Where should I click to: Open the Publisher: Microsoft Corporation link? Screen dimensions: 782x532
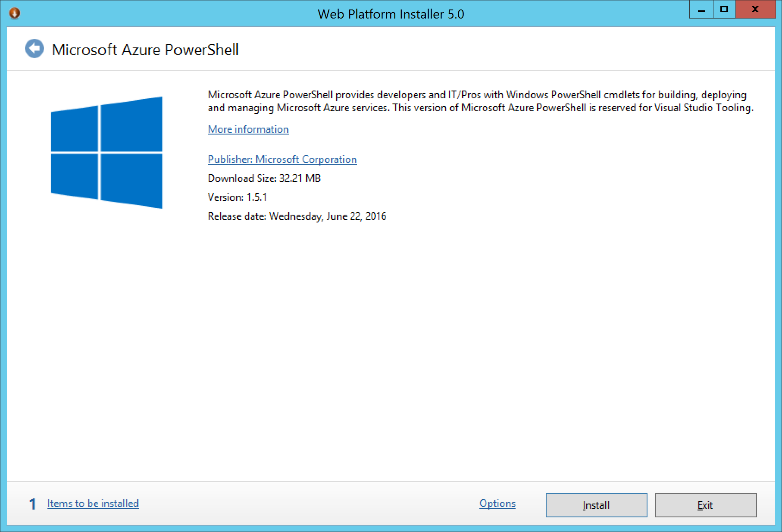(x=282, y=160)
